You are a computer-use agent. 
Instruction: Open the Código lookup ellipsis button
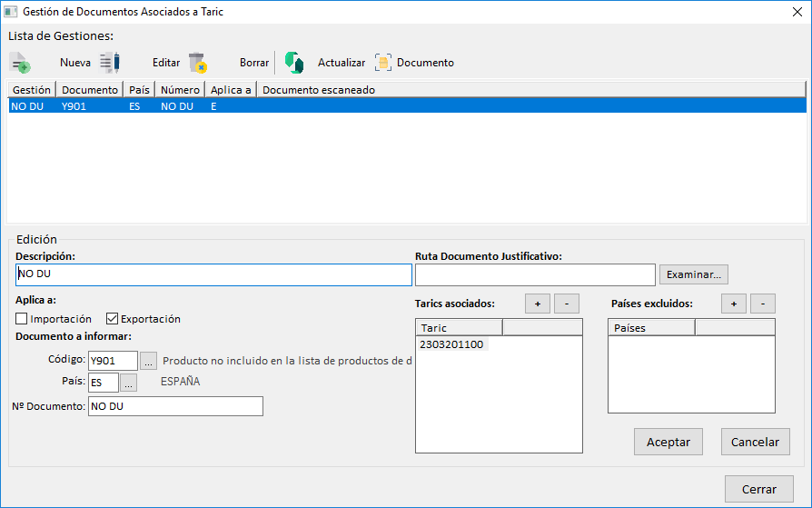(148, 361)
